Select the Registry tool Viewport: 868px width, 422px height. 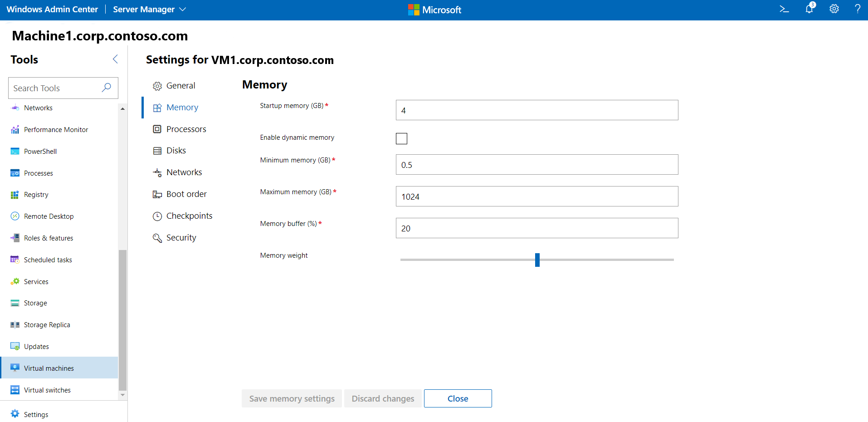click(x=36, y=194)
